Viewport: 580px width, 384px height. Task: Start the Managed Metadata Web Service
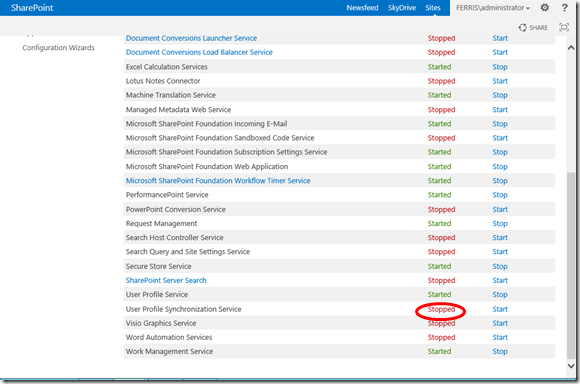coord(500,110)
